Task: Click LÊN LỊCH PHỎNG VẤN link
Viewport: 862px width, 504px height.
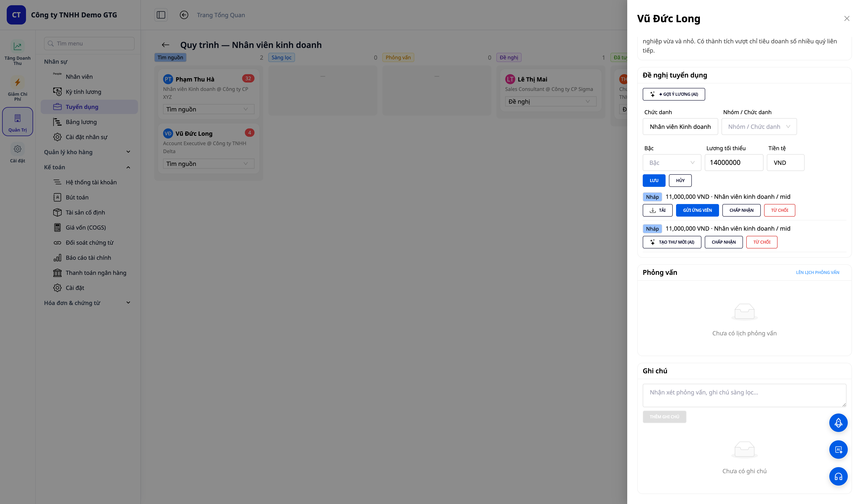Action: click(x=817, y=272)
